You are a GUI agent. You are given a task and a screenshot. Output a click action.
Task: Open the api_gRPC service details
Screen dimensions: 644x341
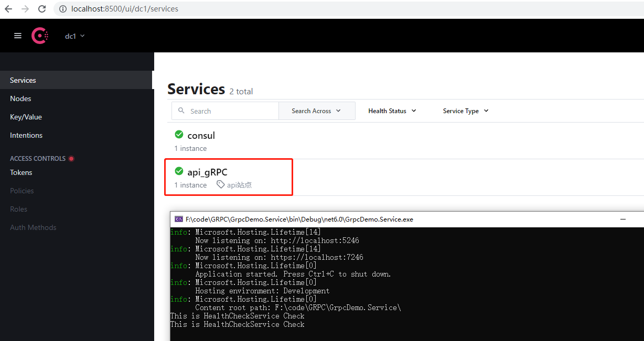[207, 172]
